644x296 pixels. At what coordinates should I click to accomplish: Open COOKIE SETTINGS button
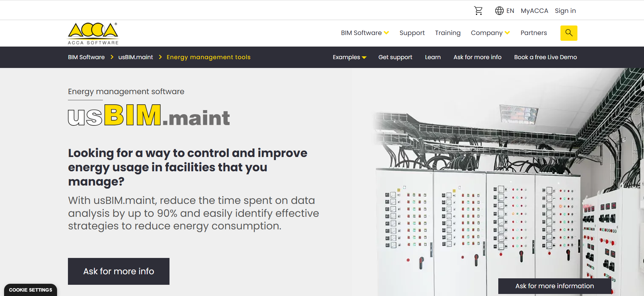(31, 290)
